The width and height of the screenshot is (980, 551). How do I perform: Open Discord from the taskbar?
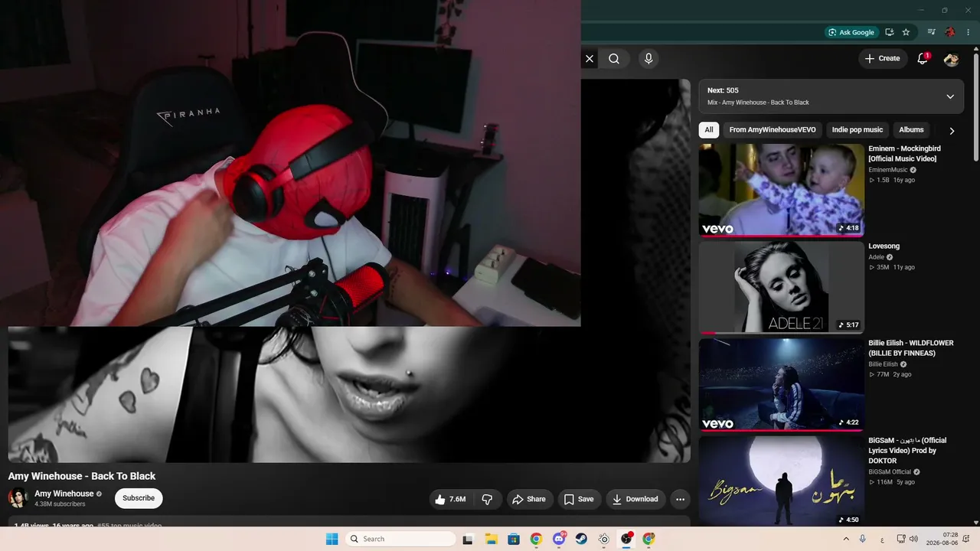pyautogui.click(x=559, y=539)
